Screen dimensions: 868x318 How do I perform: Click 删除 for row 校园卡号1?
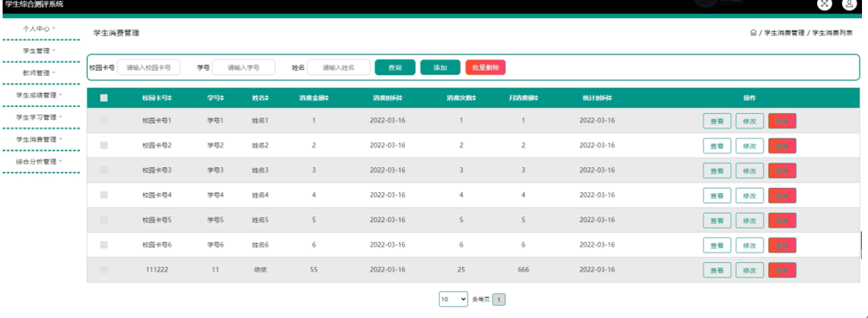pyautogui.click(x=782, y=121)
